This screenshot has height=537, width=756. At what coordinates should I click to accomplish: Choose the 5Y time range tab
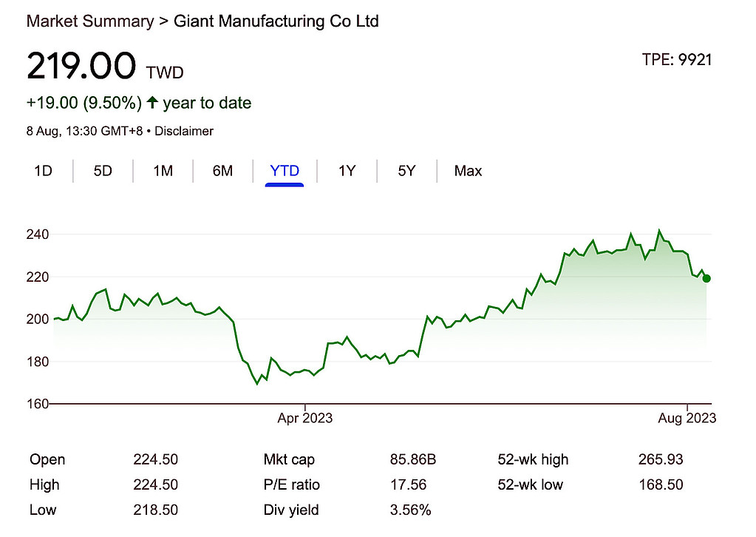406,171
